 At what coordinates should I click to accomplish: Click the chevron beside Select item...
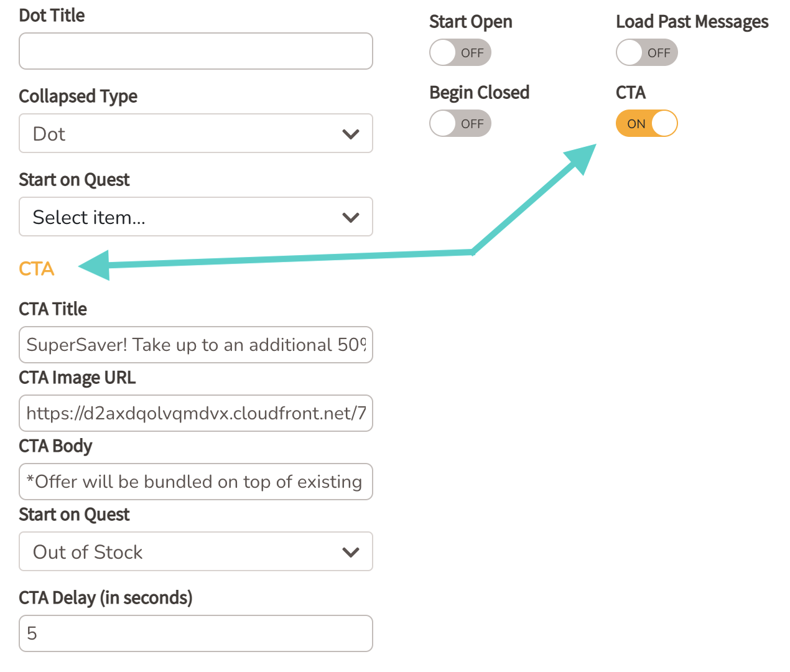[x=351, y=217]
